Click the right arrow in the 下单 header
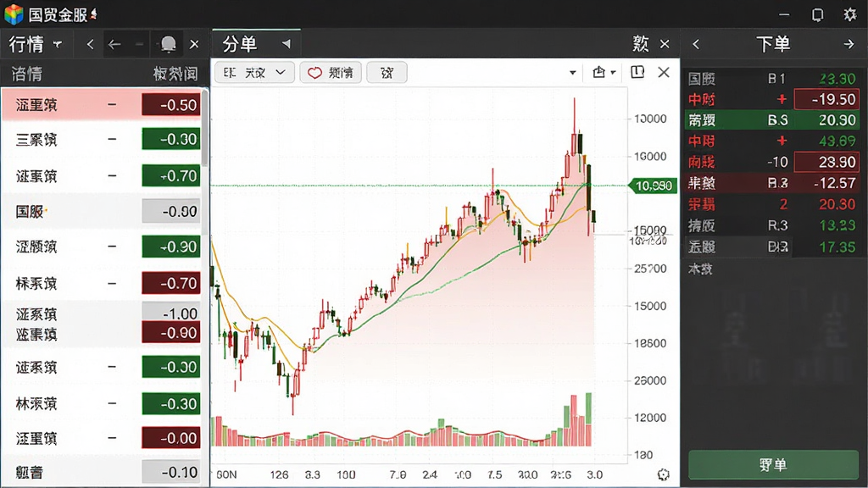This screenshot has height=488, width=868. pos(849,44)
